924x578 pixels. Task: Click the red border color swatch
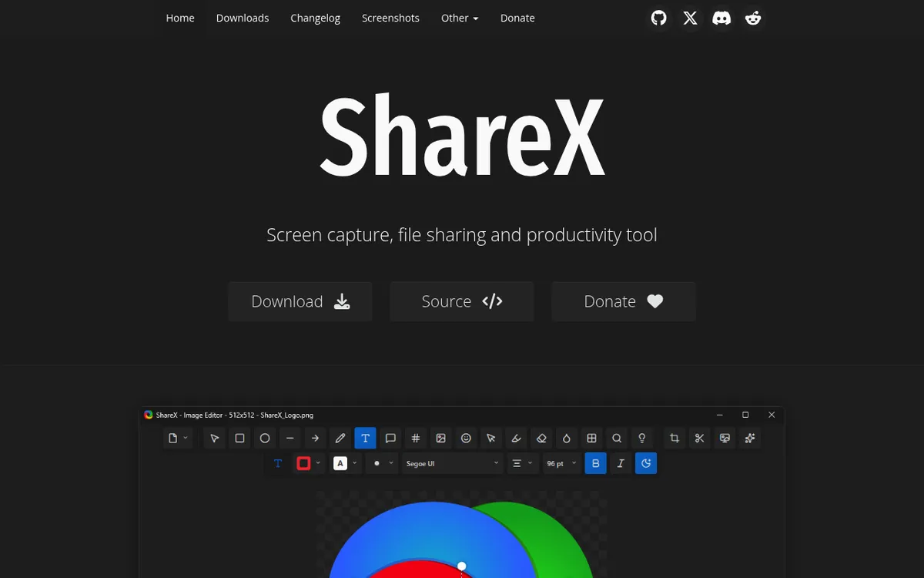(303, 463)
